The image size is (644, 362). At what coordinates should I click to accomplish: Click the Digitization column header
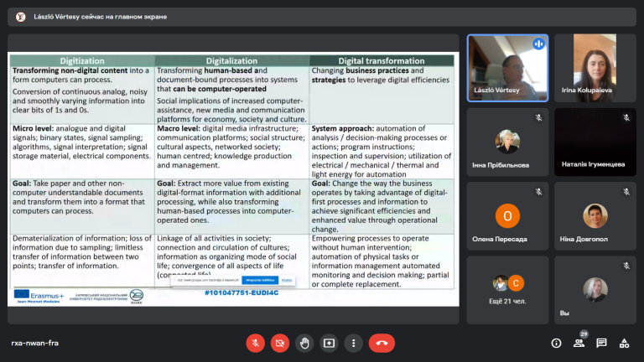pyautogui.click(x=82, y=60)
